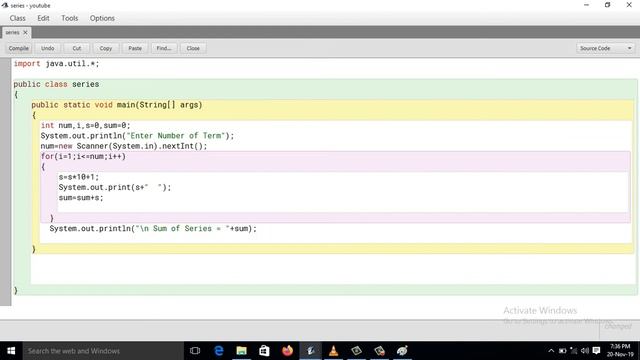The image size is (640, 360).
Task: Click the Cut button
Action: click(77, 48)
